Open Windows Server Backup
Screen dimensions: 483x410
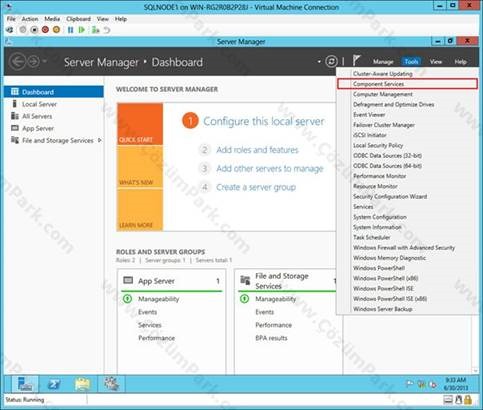[407, 309]
